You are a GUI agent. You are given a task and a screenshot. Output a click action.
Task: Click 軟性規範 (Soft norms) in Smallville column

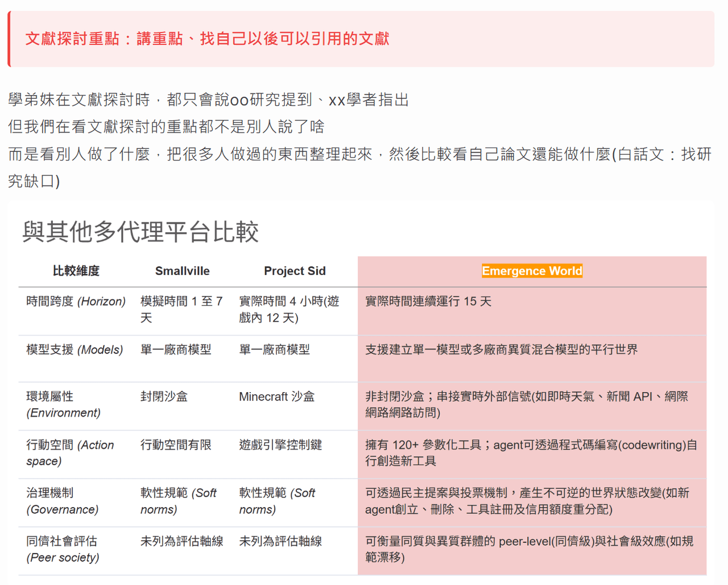179,501
